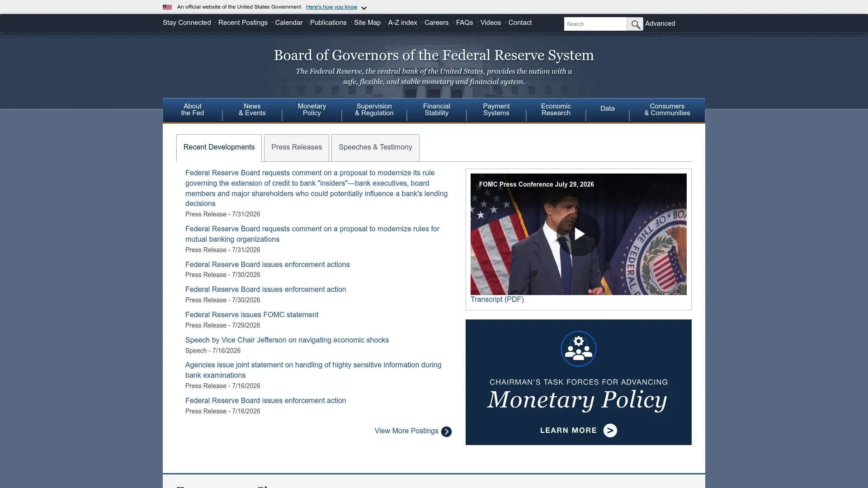Open the 7/30/2026 enforcement action link

pyautogui.click(x=265, y=290)
